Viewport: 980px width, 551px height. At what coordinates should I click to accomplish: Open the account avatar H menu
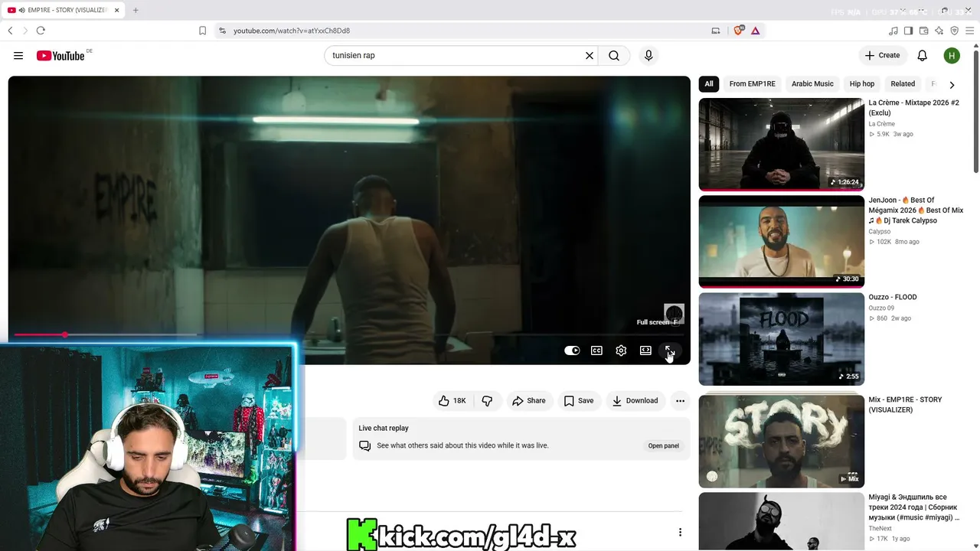pos(952,55)
